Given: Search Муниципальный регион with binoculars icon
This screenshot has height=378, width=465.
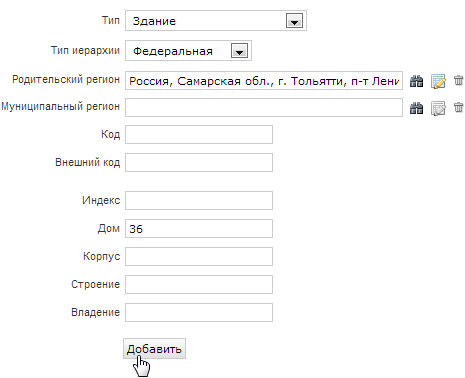Looking at the screenshot, I should pyautogui.click(x=416, y=108).
